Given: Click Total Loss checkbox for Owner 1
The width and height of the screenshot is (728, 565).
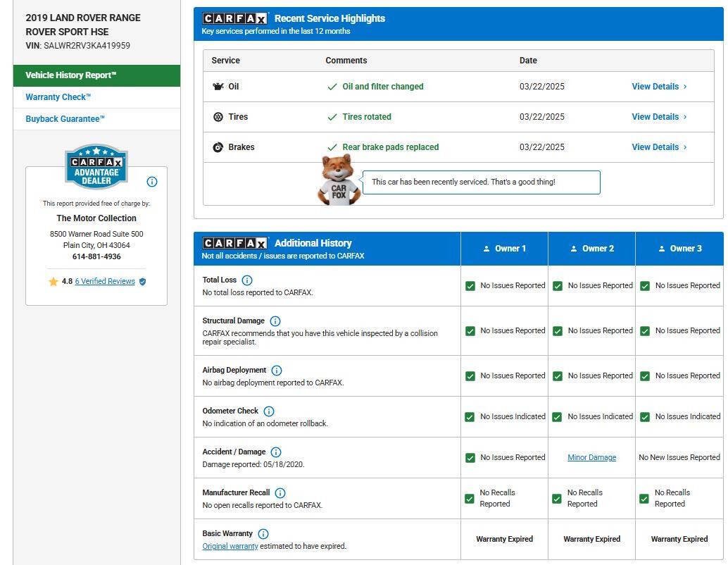Looking at the screenshot, I should pos(470,286).
